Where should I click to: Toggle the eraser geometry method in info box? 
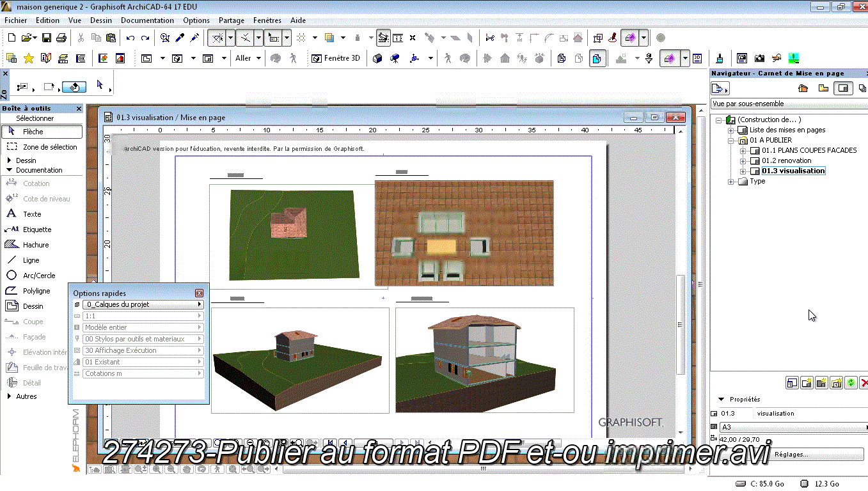coord(75,87)
